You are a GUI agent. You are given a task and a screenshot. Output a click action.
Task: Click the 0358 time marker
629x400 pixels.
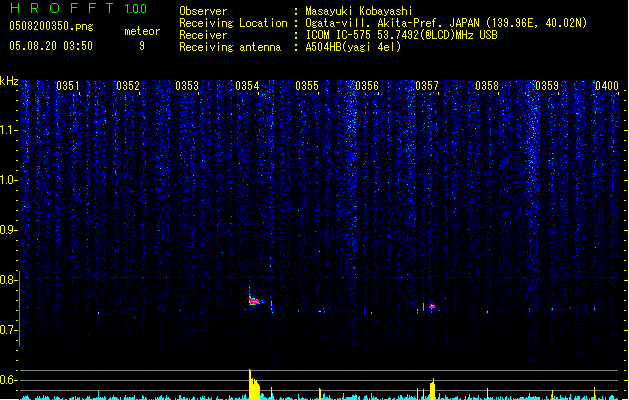[x=487, y=86]
